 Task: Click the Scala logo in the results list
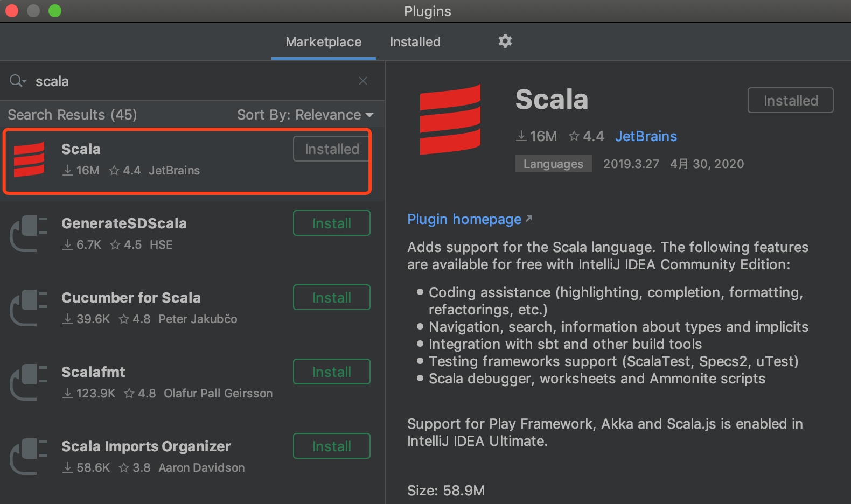[29, 159]
